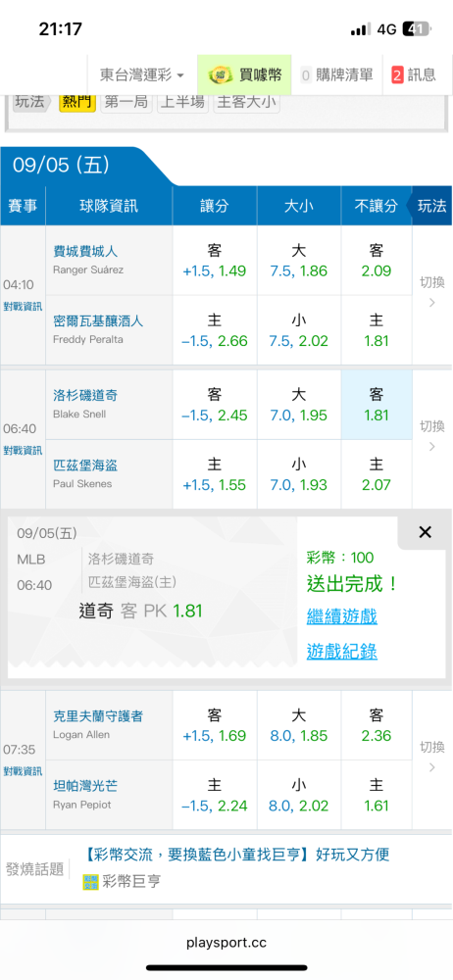Screen dimensions: 453x980
Task: Toggle selected Dodgers 客 1.81 moneyline
Action: [x=377, y=405]
